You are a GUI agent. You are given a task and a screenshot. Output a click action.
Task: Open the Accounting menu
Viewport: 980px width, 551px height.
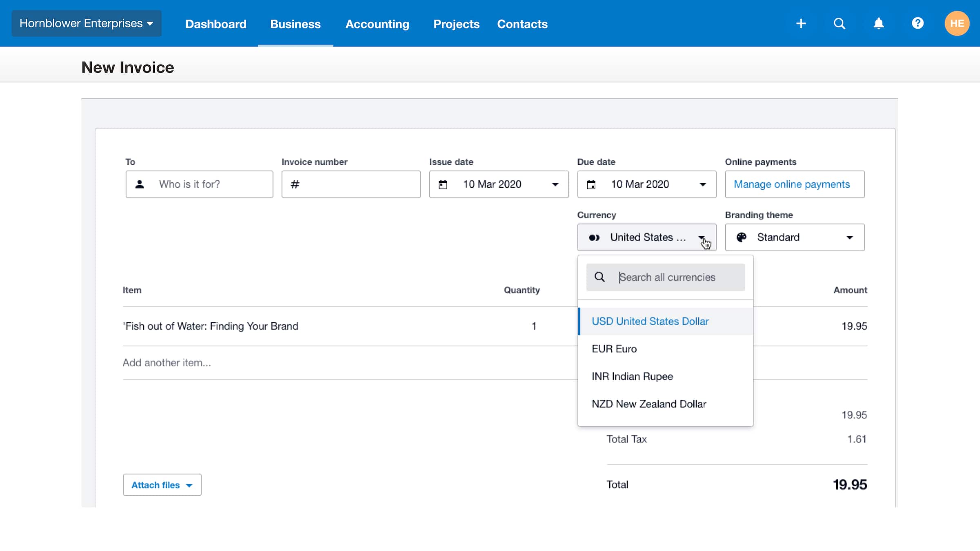(377, 24)
